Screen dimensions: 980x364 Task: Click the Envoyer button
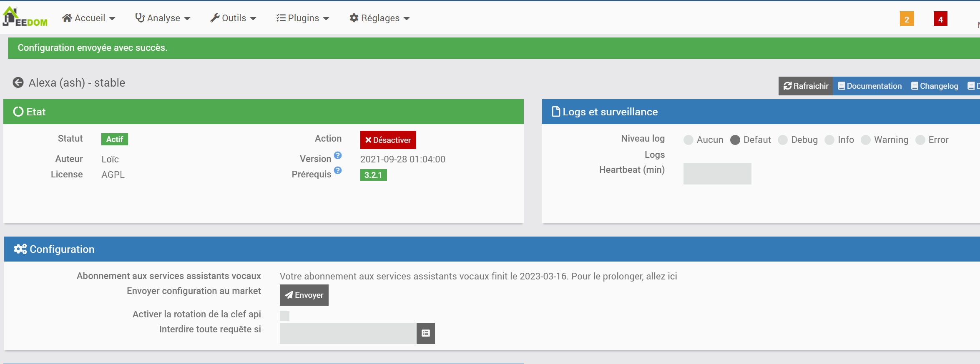pyautogui.click(x=304, y=295)
